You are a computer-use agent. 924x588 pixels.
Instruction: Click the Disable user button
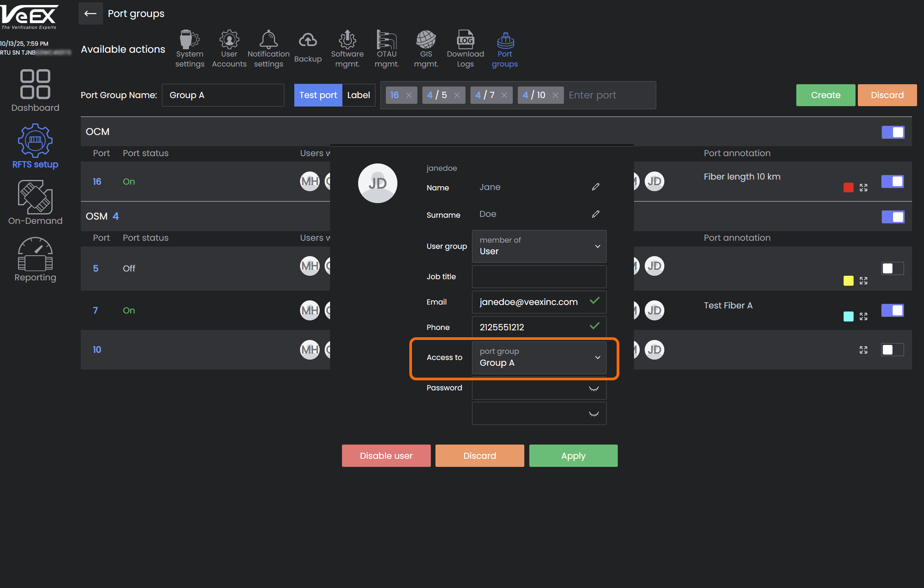click(x=386, y=456)
